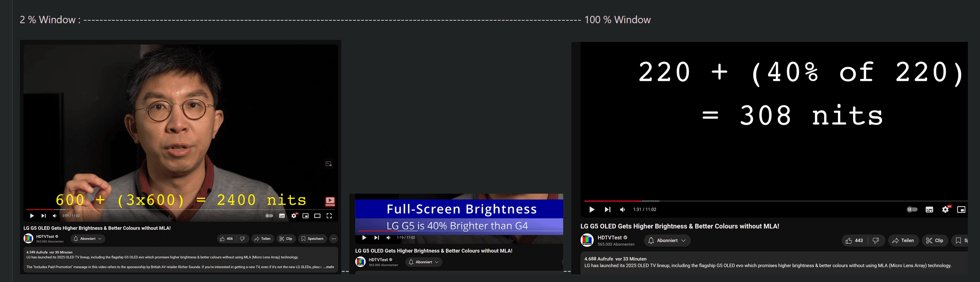Click the Speichern button
980x282 pixels.
click(x=312, y=239)
